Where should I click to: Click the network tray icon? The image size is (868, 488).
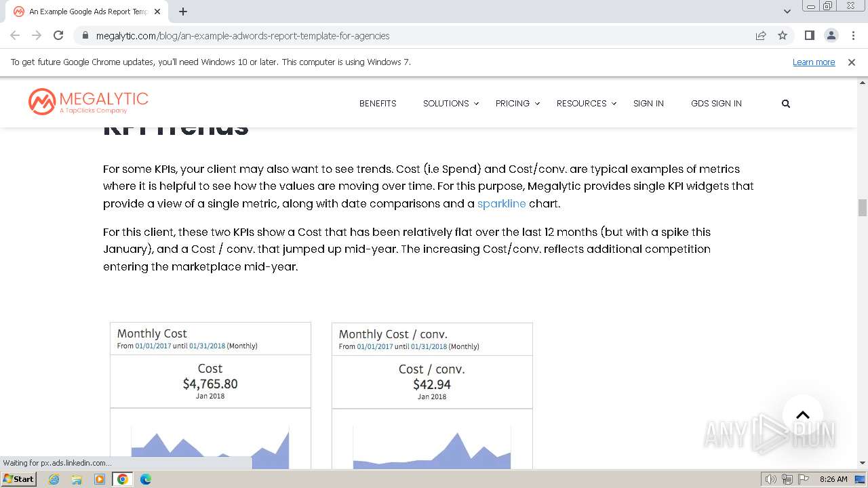(x=787, y=479)
